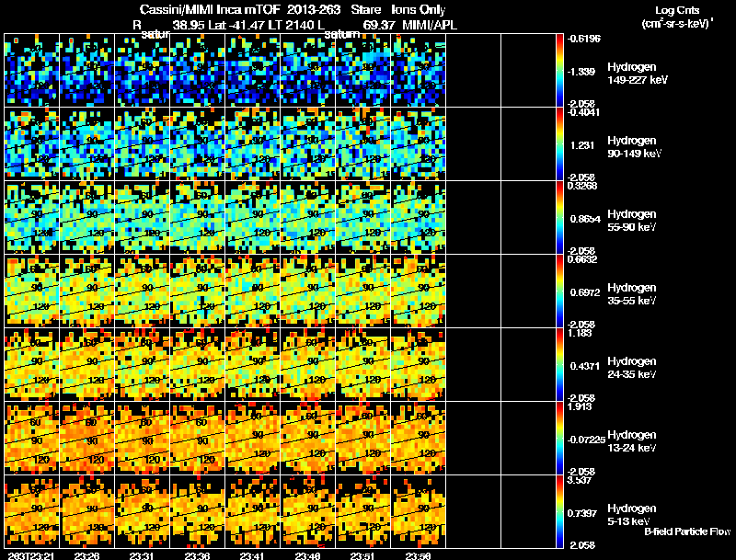736x560 pixels.
Task: Click the 'Ions Only' text in the title
Action: click(419, 10)
